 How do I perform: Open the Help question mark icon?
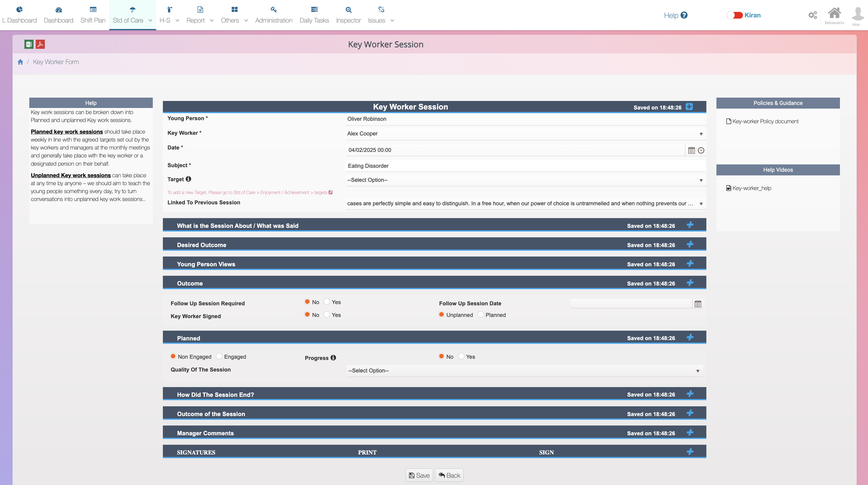(x=684, y=15)
